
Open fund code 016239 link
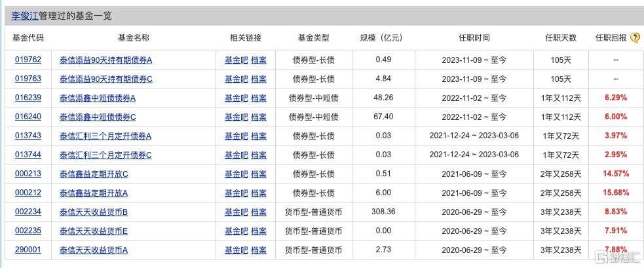(x=28, y=98)
